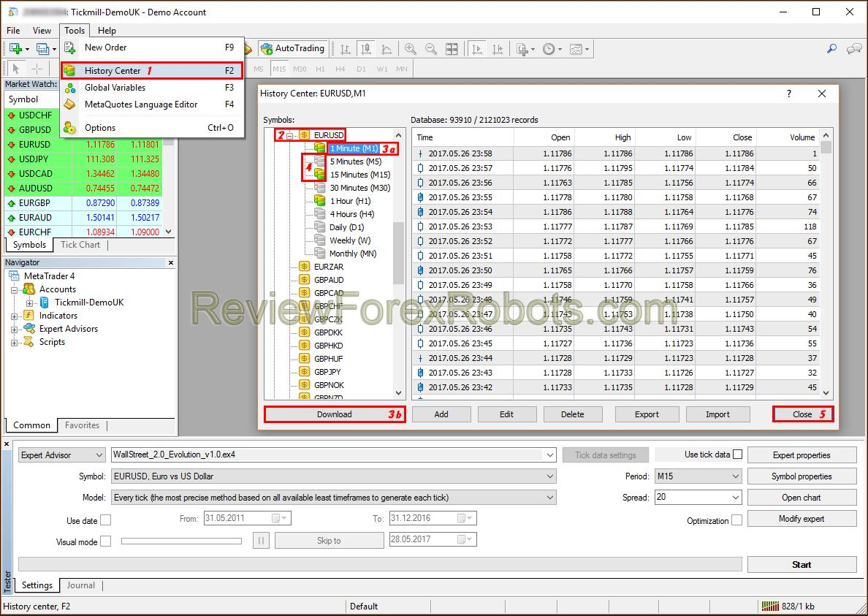Screen dimensions: 868x616
Task: Tick the Use date checkbox
Action: (x=106, y=520)
